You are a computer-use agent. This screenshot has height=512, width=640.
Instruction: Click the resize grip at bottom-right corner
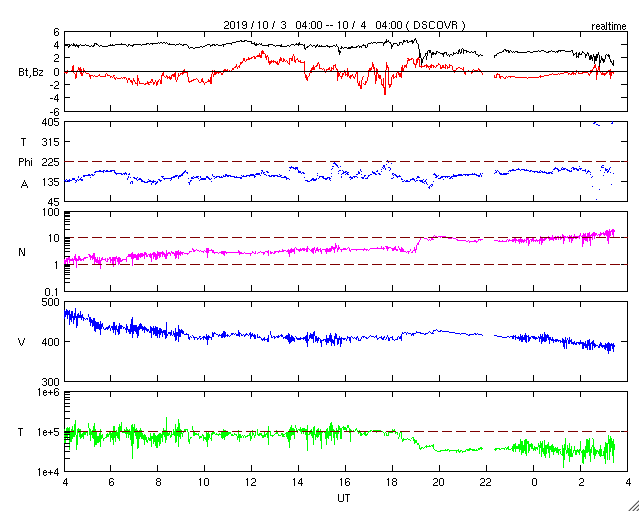coord(633,506)
